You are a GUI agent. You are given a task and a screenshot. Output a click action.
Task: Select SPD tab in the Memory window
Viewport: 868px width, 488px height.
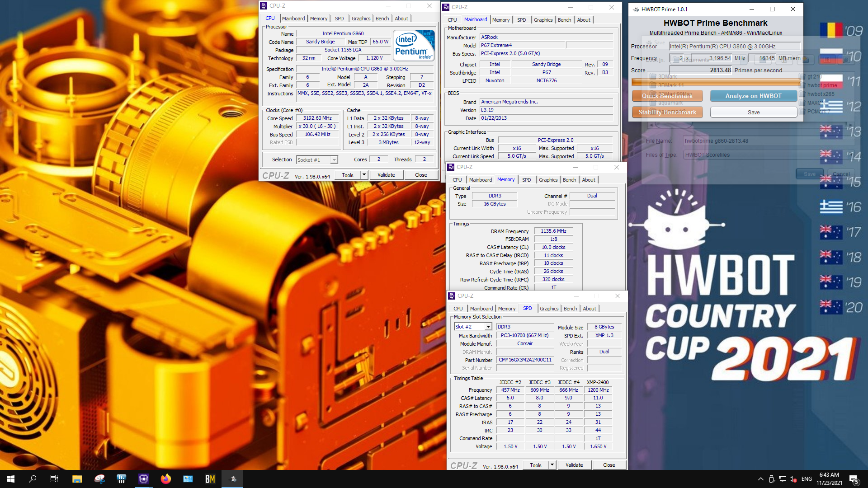(527, 180)
